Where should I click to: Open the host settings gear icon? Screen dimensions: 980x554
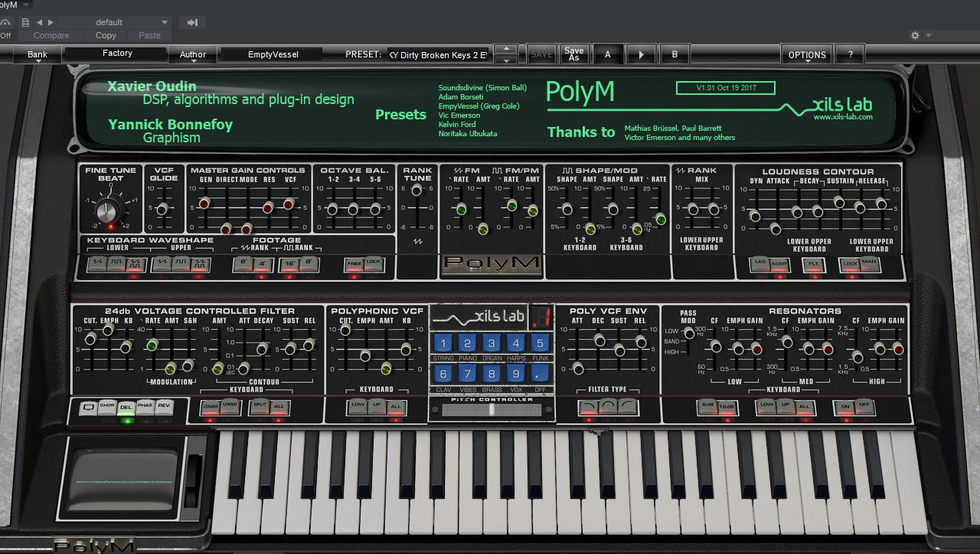[915, 35]
